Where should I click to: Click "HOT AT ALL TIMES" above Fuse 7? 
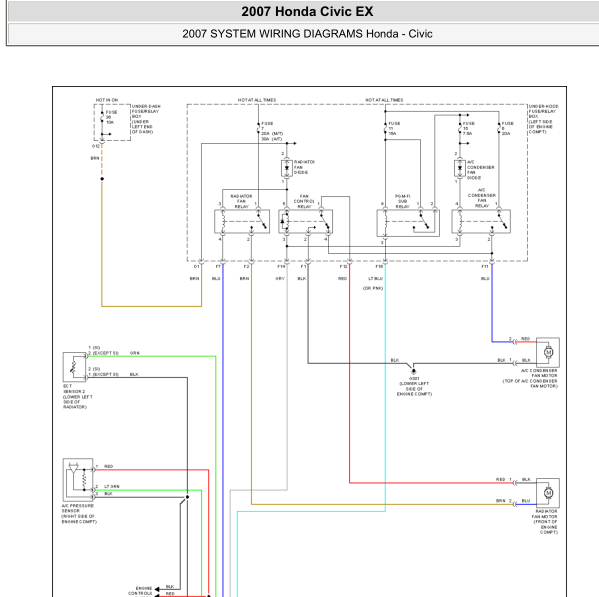tap(257, 100)
